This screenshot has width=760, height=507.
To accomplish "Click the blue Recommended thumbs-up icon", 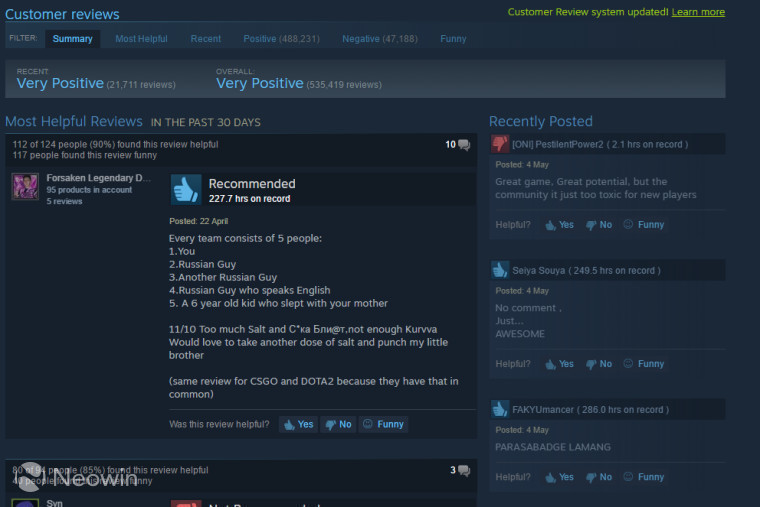I will point(186,190).
